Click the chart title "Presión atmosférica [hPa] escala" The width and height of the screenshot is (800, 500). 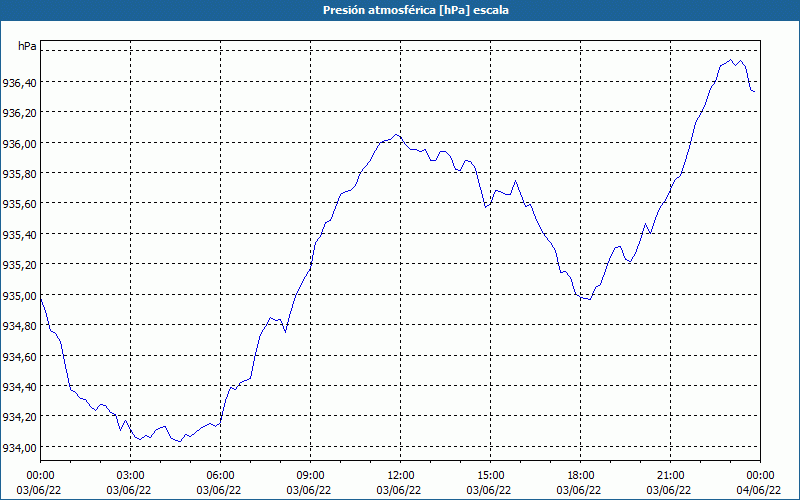tap(416, 10)
